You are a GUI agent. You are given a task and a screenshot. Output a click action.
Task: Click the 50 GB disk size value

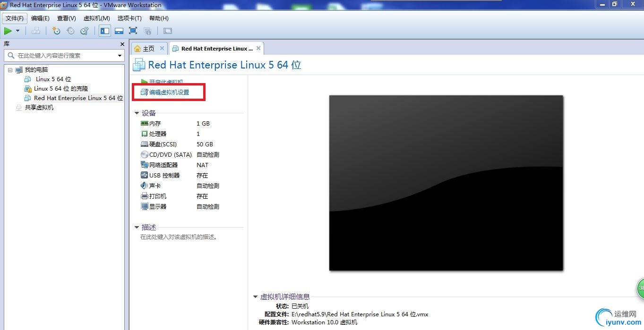tap(205, 144)
